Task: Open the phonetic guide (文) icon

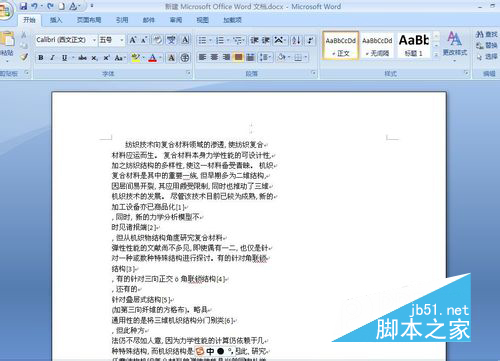Action: click(x=171, y=40)
